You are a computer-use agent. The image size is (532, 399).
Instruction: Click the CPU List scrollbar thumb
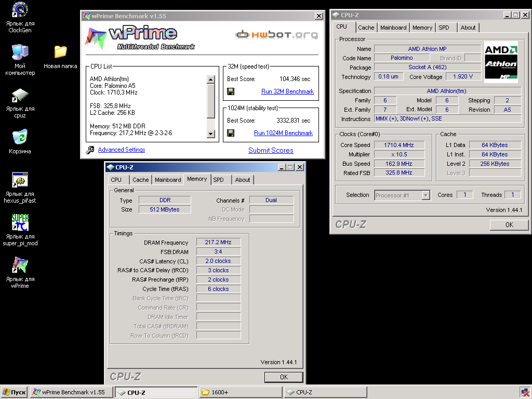(211, 101)
